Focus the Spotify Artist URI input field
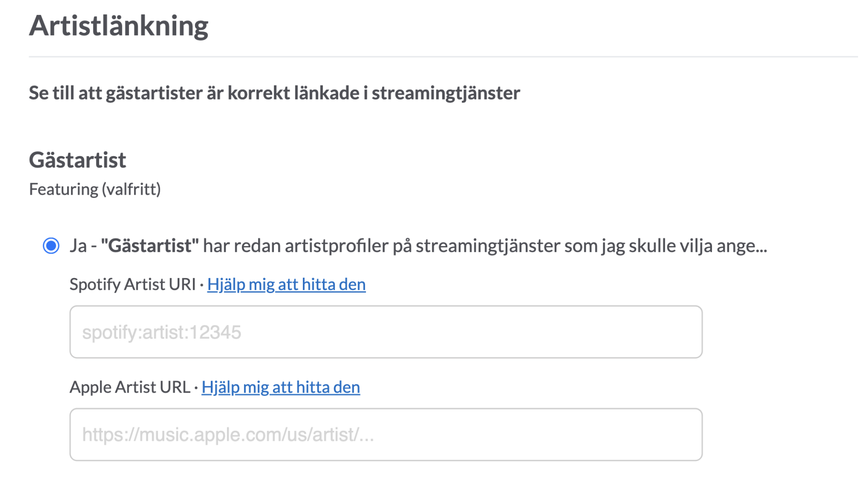The width and height of the screenshot is (868, 479). (386, 332)
